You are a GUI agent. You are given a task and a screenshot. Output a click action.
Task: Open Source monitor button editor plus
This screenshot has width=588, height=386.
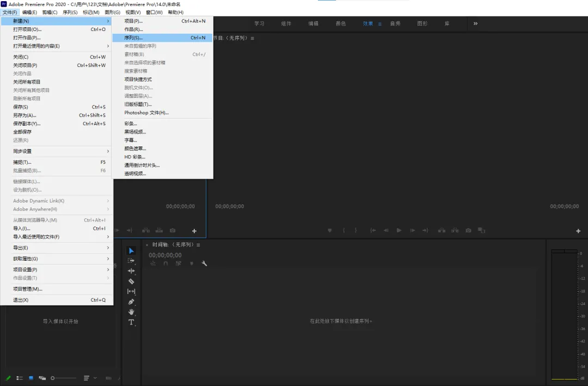[194, 231]
